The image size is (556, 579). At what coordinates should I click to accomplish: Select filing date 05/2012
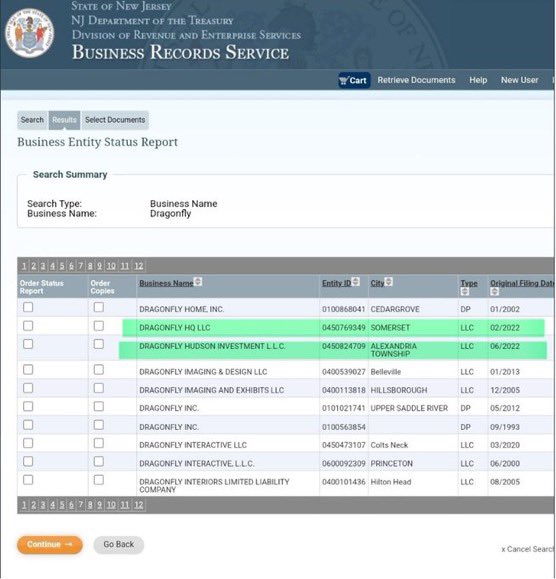[x=505, y=408]
